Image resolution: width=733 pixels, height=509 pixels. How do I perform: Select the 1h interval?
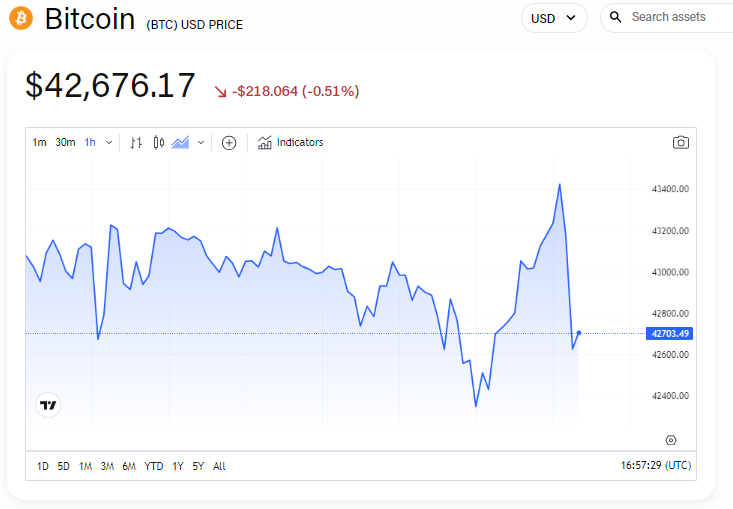pos(90,143)
